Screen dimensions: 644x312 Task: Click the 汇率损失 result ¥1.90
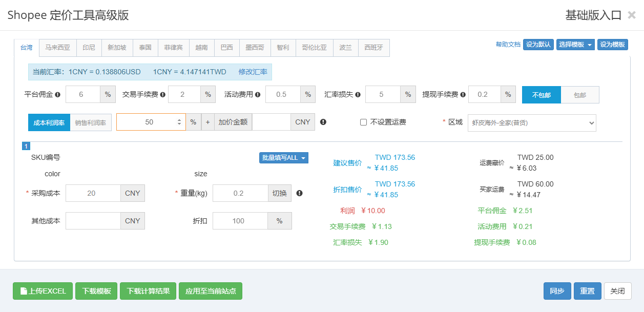pyautogui.click(x=378, y=242)
